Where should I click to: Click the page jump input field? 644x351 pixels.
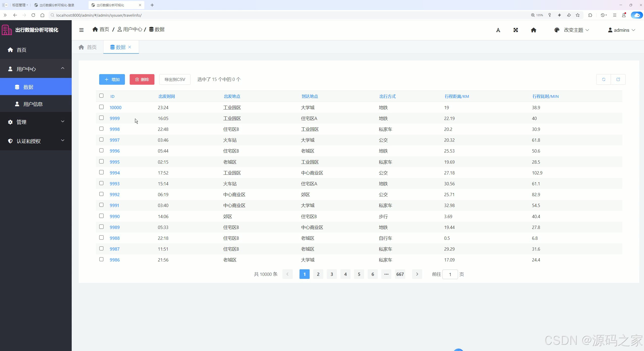tap(450, 274)
